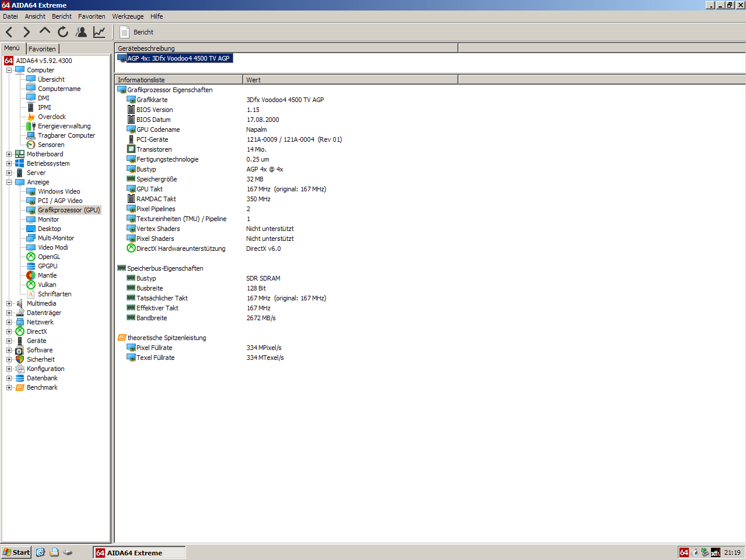Viewport: 746px width, 560px height.
Task: Click the Windows Start button
Action: click(x=16, y=552)
